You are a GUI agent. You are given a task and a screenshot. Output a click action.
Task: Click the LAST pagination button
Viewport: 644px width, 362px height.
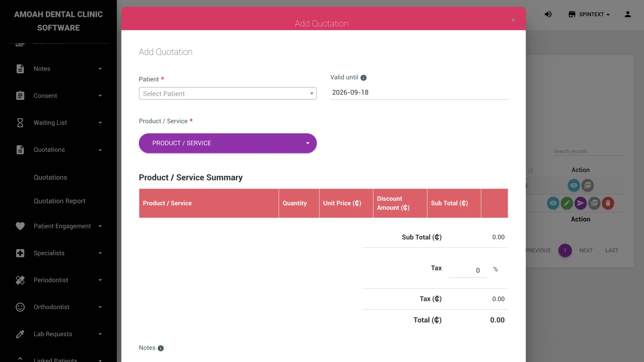[612, 250]
